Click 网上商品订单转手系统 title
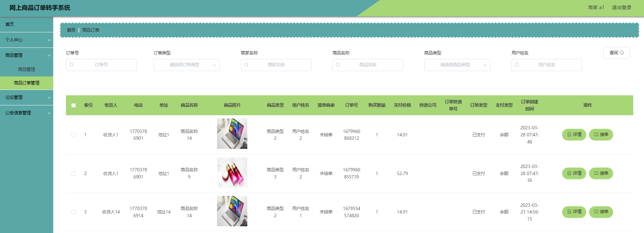Image resolution: width=644 pixels, height=233 pixels. point(40,8)
